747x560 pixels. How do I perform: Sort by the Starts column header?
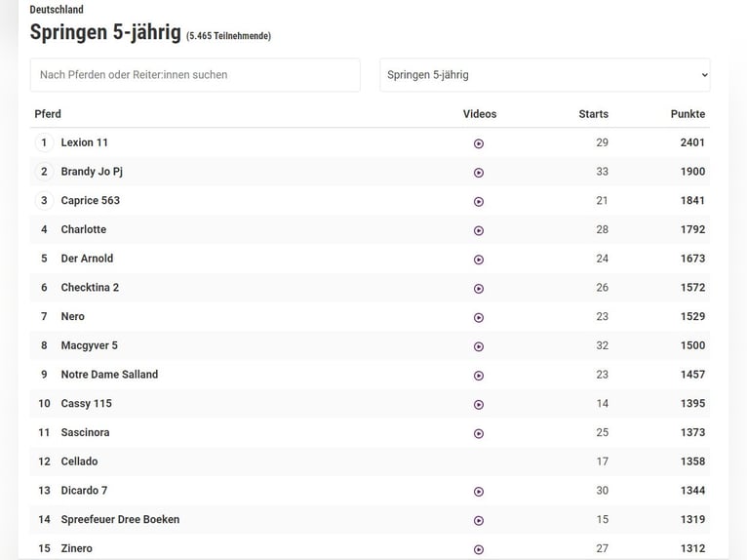[593, 114]
